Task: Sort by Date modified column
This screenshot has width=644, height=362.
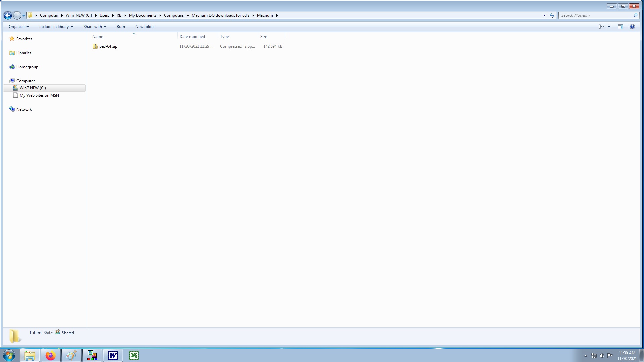Action: (x=198, y=37)
